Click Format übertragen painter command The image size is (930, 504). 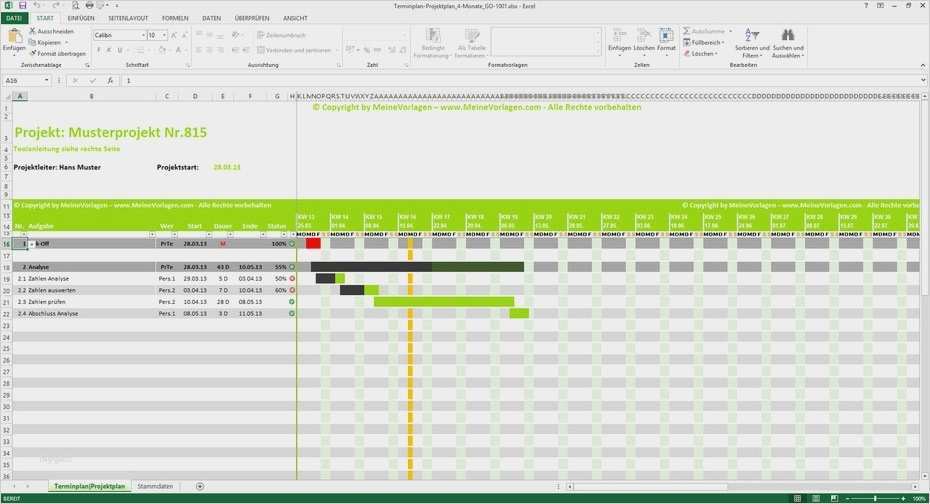point(58,53)
